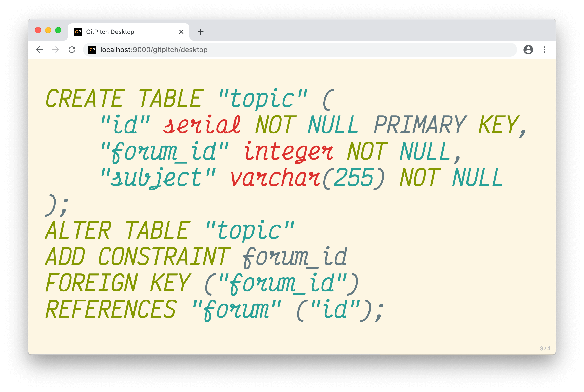
Task: Click the red window close button
Action: (38, 30)
